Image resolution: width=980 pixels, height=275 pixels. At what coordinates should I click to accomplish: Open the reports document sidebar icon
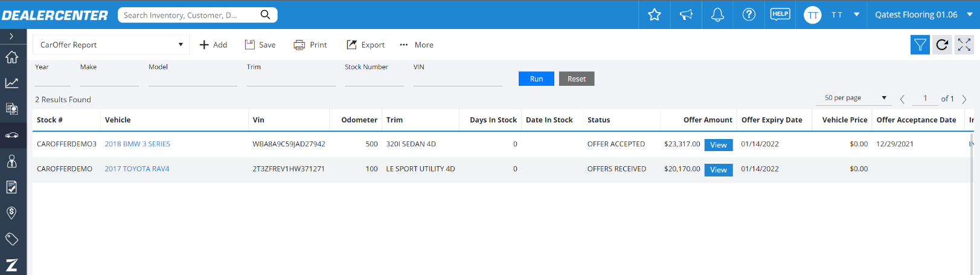(x=11, y=109)
